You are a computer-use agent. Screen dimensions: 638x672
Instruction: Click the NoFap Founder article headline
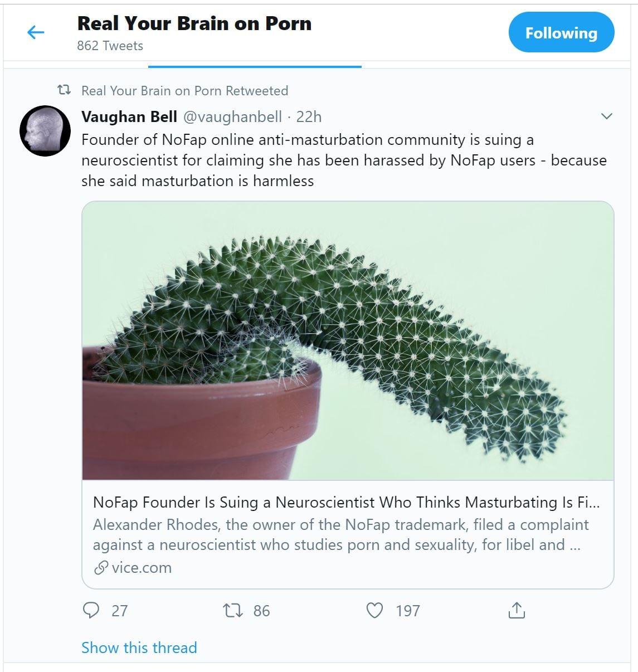[x=346, y=502]
